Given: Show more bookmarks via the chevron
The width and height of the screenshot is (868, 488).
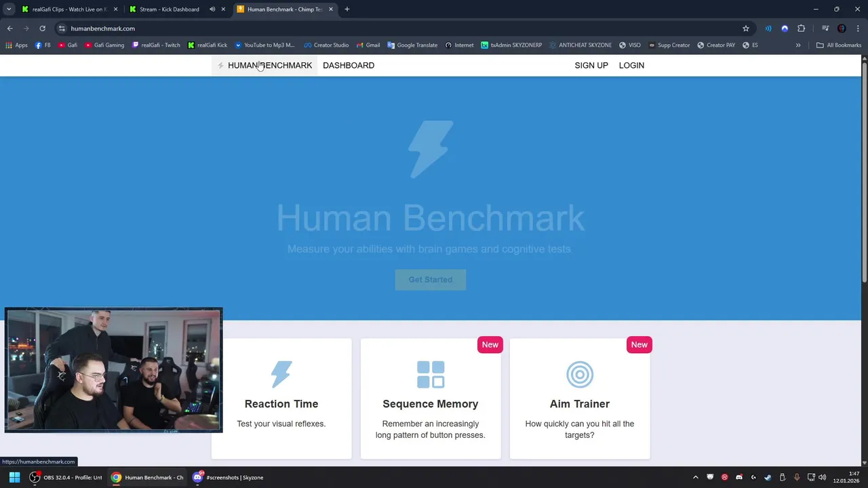Looking at the screenshot, I should click(x=798, y=45).
